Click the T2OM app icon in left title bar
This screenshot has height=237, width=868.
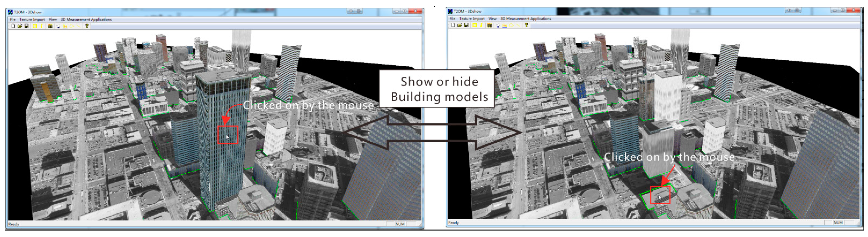coord(10,12)
